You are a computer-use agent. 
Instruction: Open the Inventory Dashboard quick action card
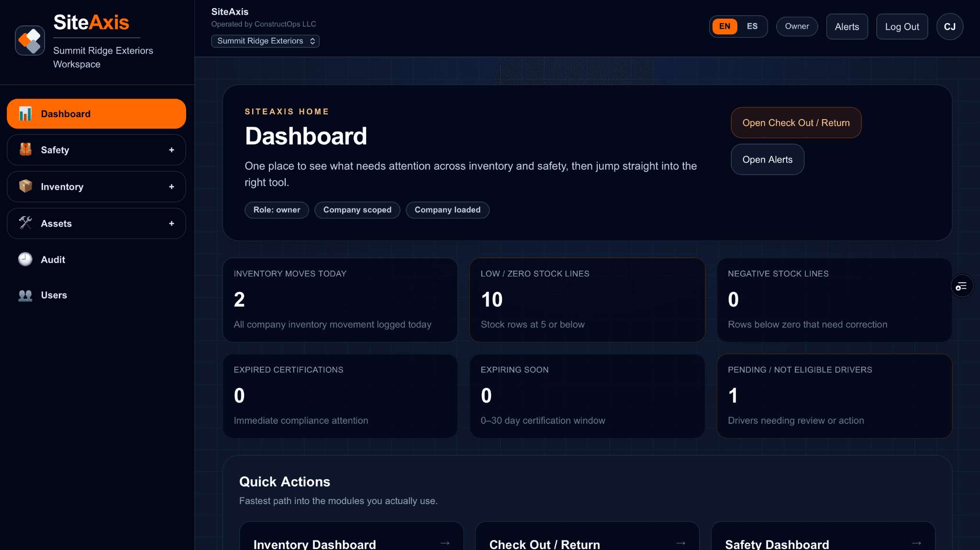[x=351, y=536]
